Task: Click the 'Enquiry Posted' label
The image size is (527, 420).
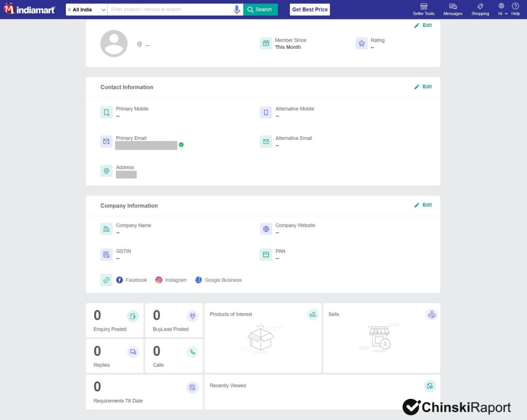Action: click(x=110, y=329)
